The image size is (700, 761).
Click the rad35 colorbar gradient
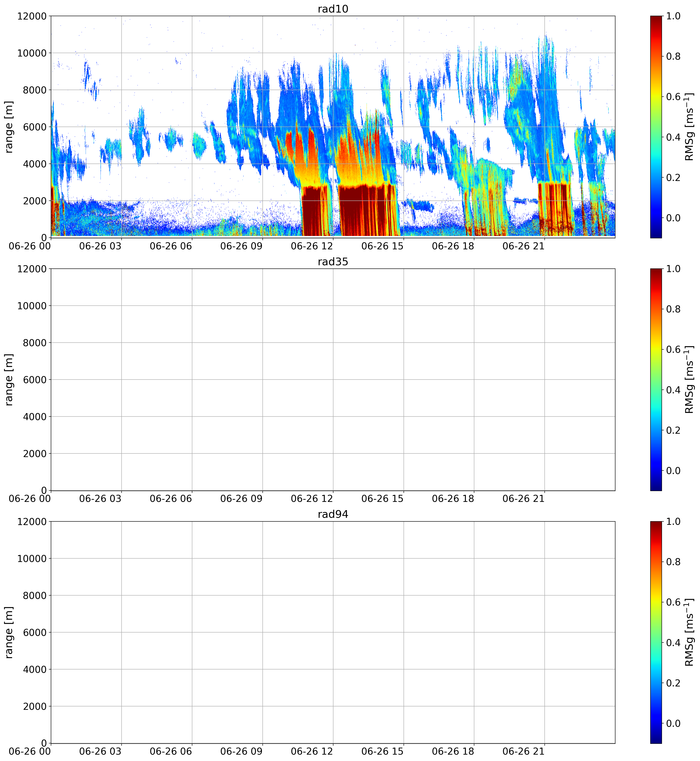click(656, 380)
